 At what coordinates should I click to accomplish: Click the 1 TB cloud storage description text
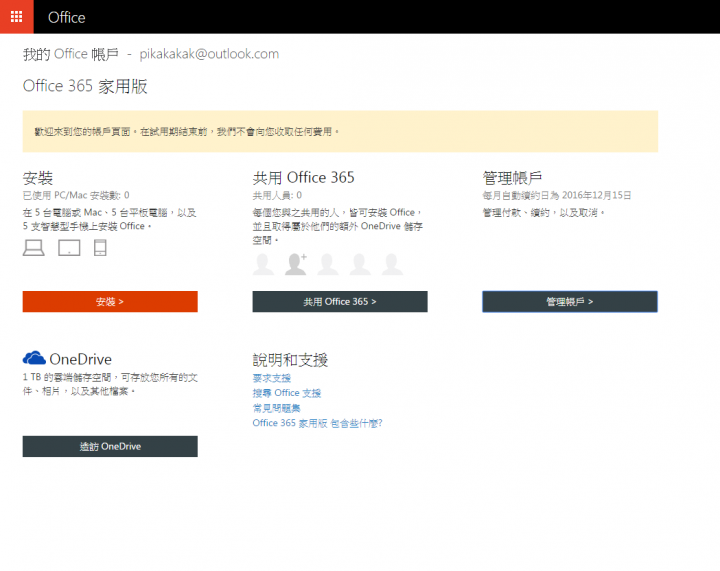pos(110,384)
